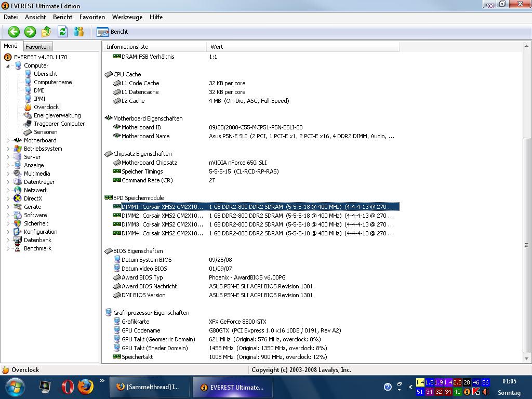The height and width of the screenshot is (399, 532).
Task: Open the Bericht report toolbar button
Action: click(112, 32)
